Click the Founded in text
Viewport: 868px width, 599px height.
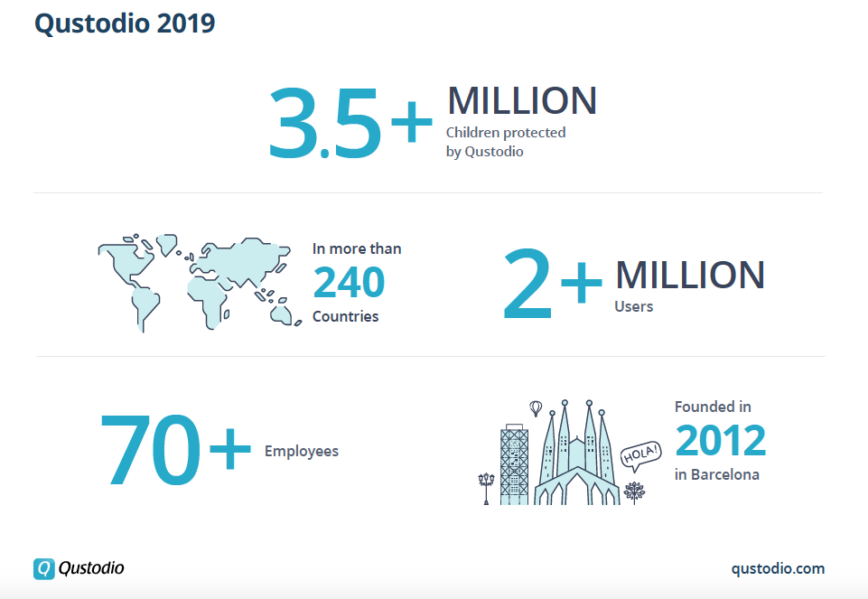pos(713,407)
